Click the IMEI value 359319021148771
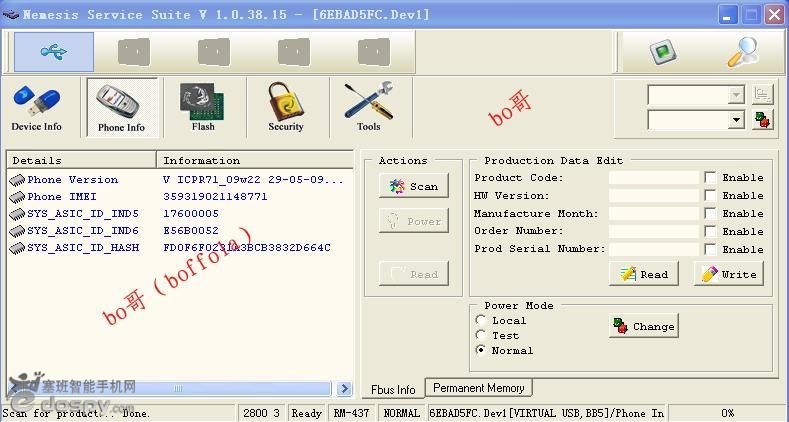The height and width of the screenshot is (422, 789). [215, 197]
